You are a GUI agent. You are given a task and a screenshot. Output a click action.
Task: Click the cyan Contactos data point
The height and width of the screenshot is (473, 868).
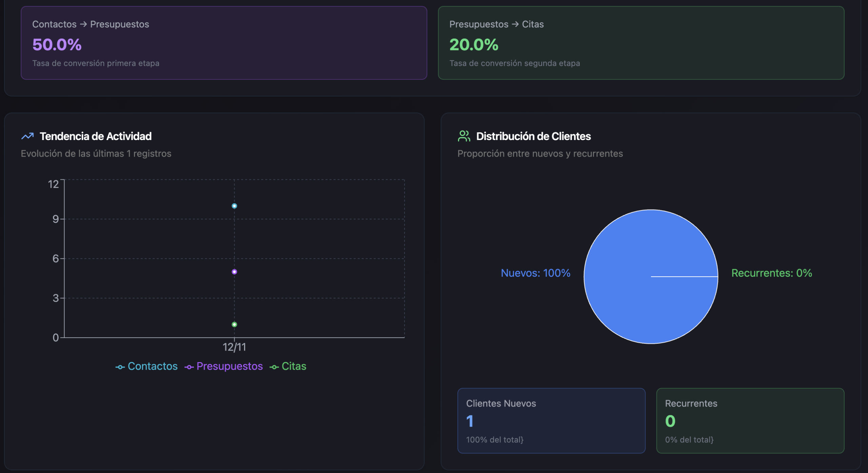point(234,206)
